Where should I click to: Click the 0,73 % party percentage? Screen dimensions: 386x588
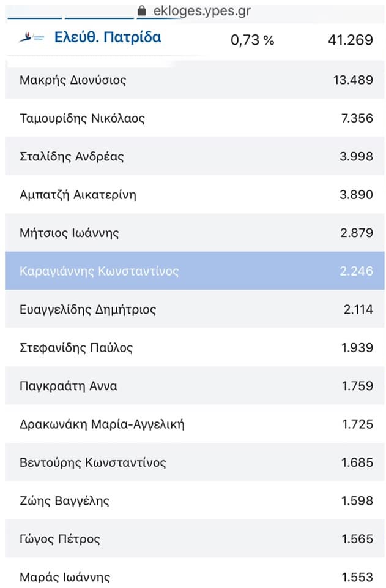[253, 40]
